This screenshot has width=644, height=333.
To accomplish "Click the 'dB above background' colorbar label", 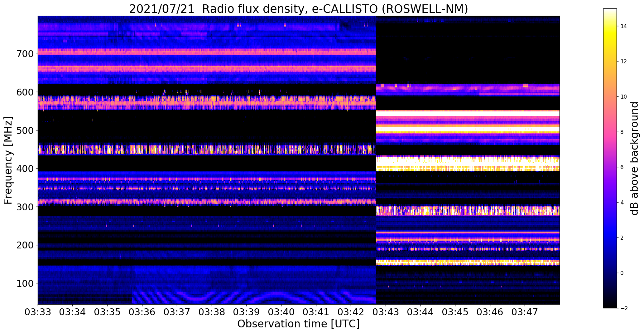I will pos(634,159).
